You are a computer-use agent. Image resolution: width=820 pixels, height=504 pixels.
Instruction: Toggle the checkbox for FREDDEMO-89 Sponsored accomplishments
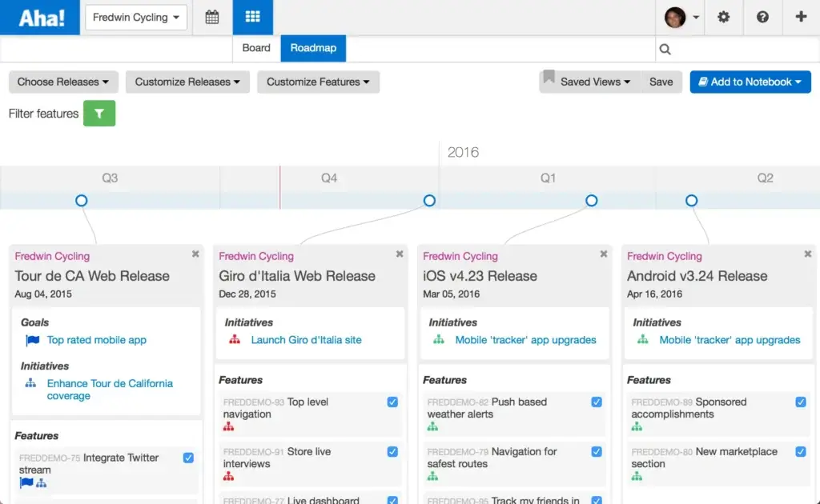point(800,402)
